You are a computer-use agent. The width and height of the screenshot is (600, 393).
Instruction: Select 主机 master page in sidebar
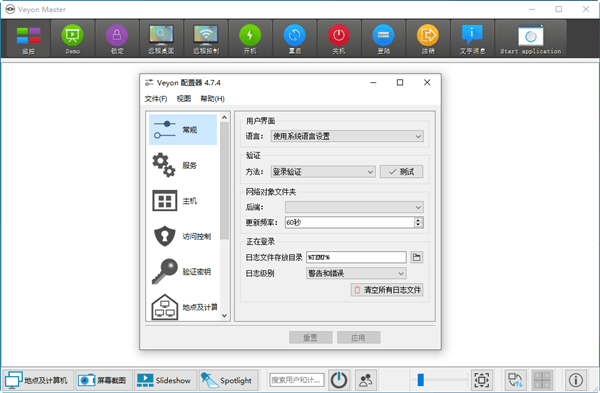click(x=183, y=201)
